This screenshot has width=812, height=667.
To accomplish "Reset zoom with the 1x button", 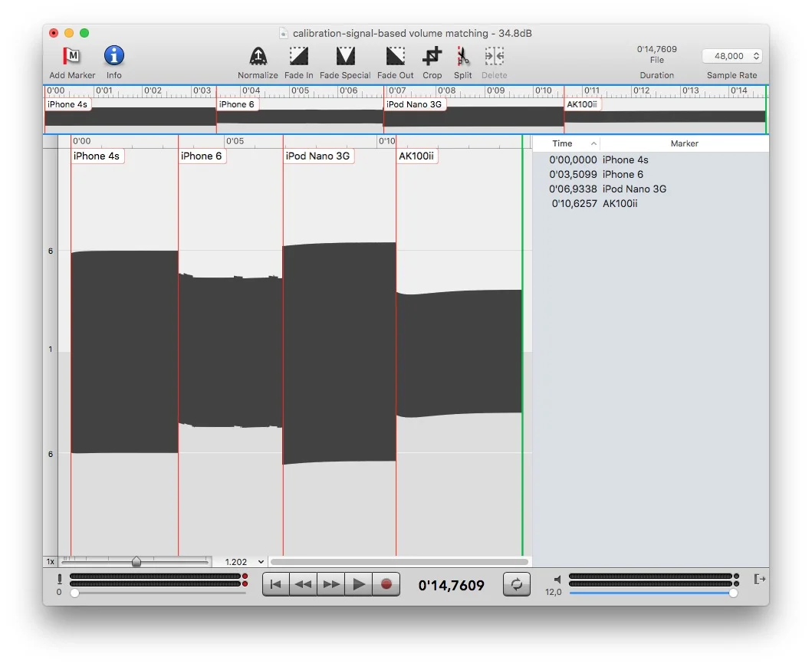I will 51,562.
